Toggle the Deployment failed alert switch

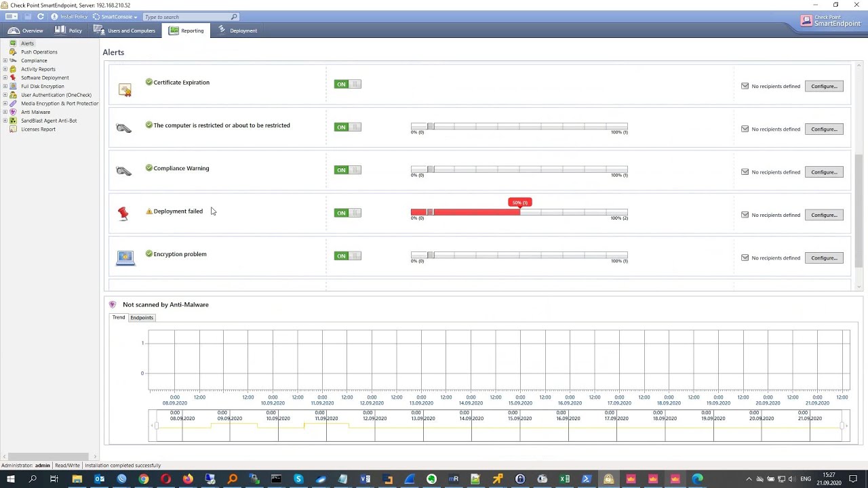347,213
